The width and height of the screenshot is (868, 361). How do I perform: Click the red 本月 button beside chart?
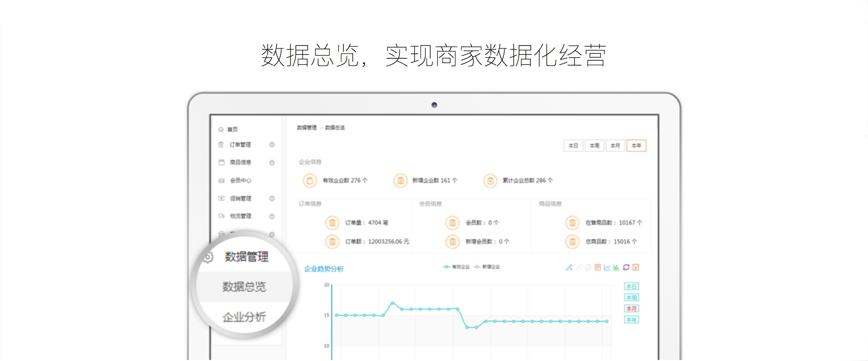click(x=631, y=309)
